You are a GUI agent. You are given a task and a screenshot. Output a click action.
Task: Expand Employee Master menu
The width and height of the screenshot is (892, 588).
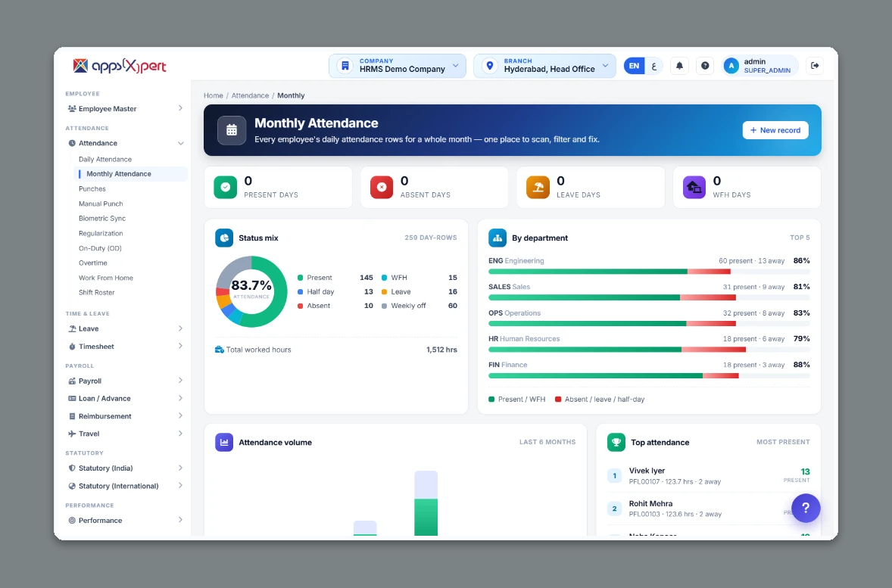tap(125, 109)
